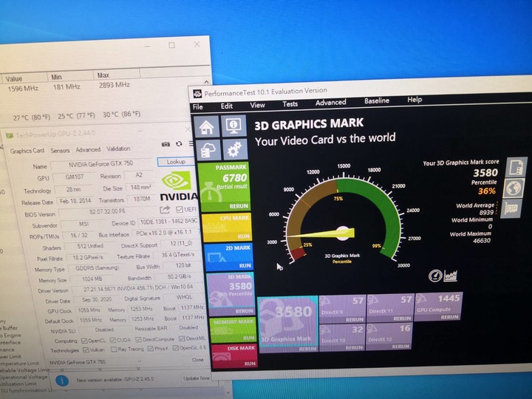Open the cloud baselines manager icon
Viewport: 532px width, 399px height.
point(208,151)
